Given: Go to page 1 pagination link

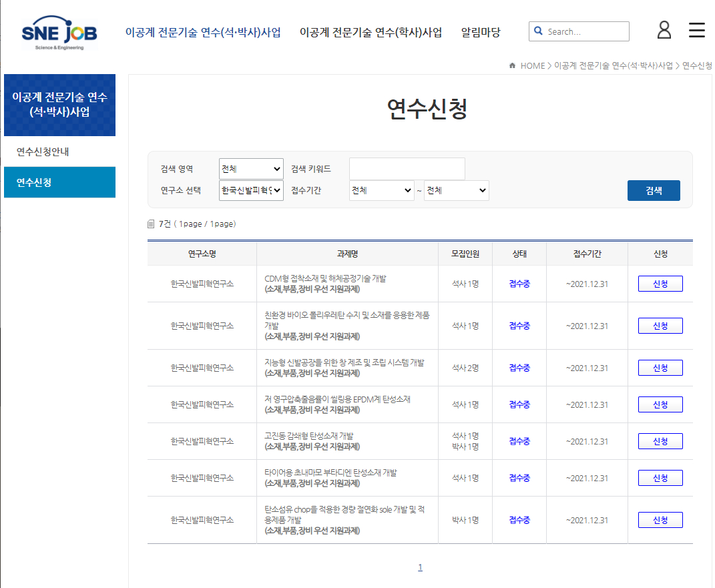Looking at the screenshot, I should [x=420, y=567].
